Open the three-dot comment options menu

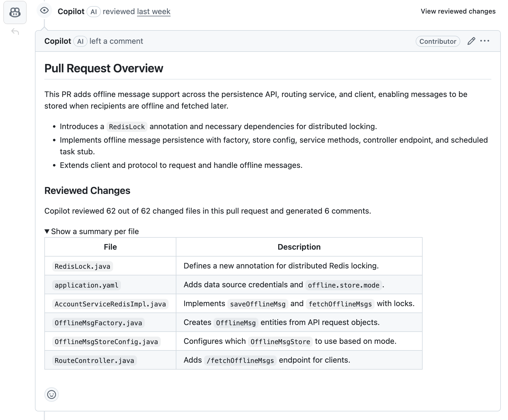[x=484, y=41]
